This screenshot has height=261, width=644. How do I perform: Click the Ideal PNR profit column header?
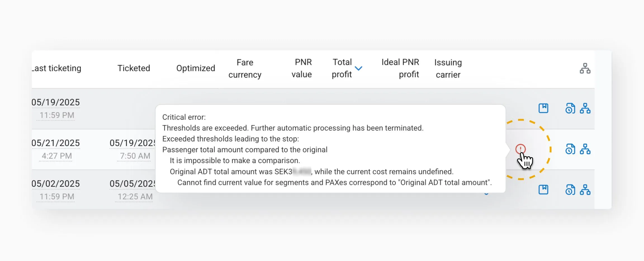[x=400, y=68]
